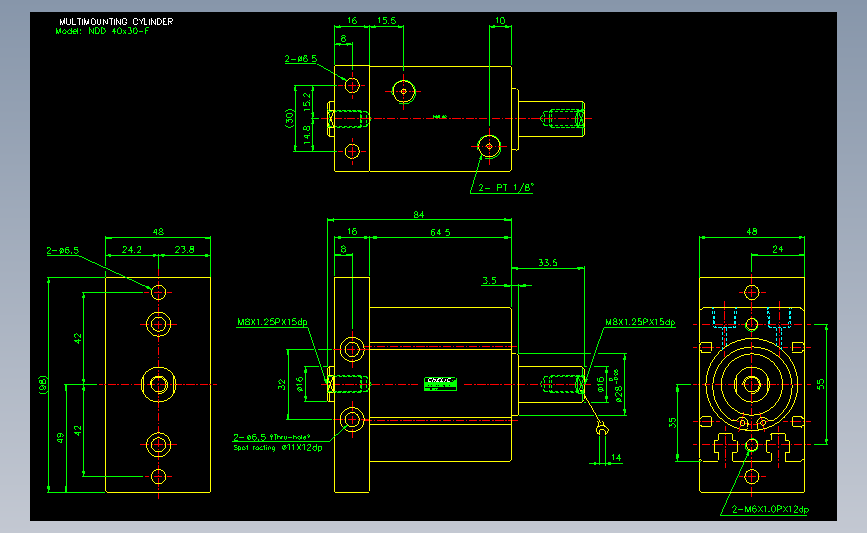
Task: Click the "33.5" rod length dimension
Action: [x=547, y=263]
